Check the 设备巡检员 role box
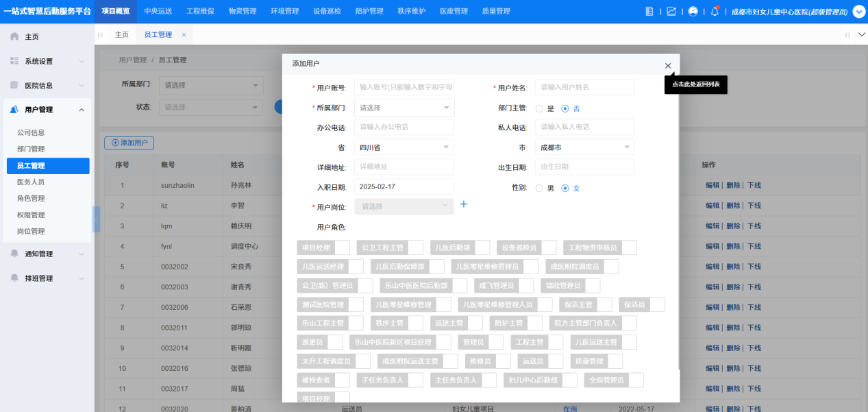Image resolution: width=868 pixels, height=412 pixels. point(549,247)
